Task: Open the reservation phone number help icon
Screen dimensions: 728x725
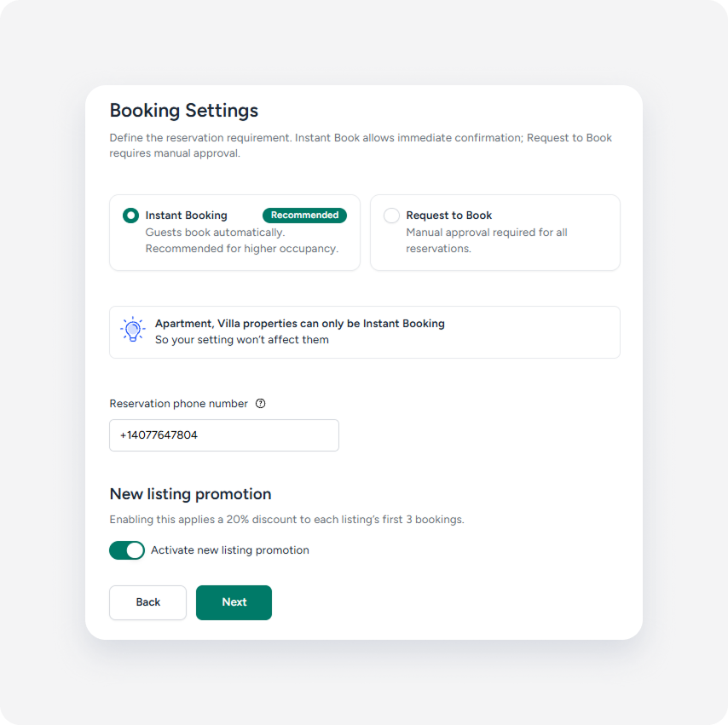Action: (261, 403)
